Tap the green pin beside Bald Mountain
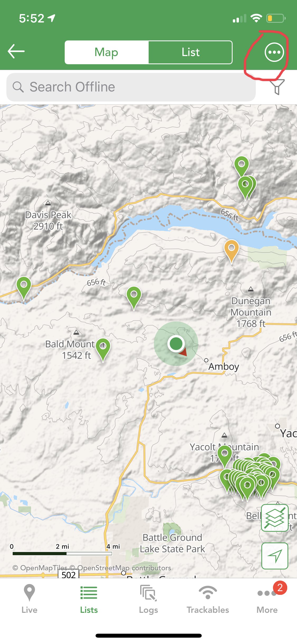 [x=103, y=349]
